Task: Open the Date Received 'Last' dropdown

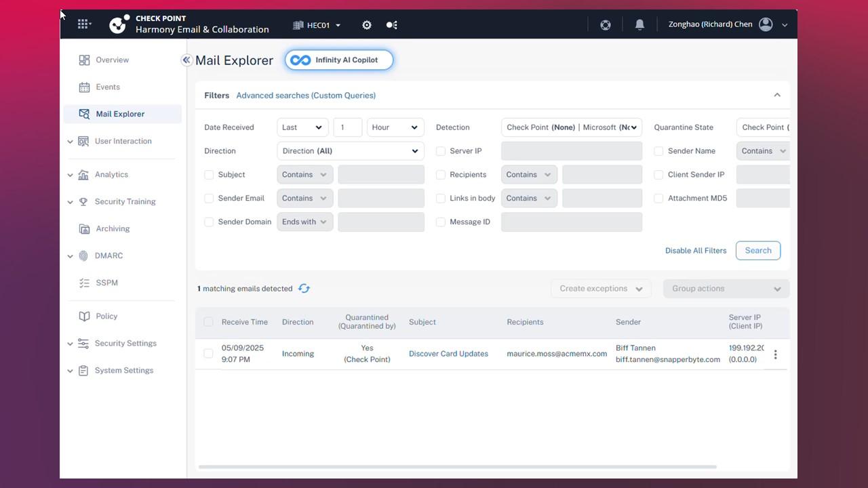Action: (302, 127)
